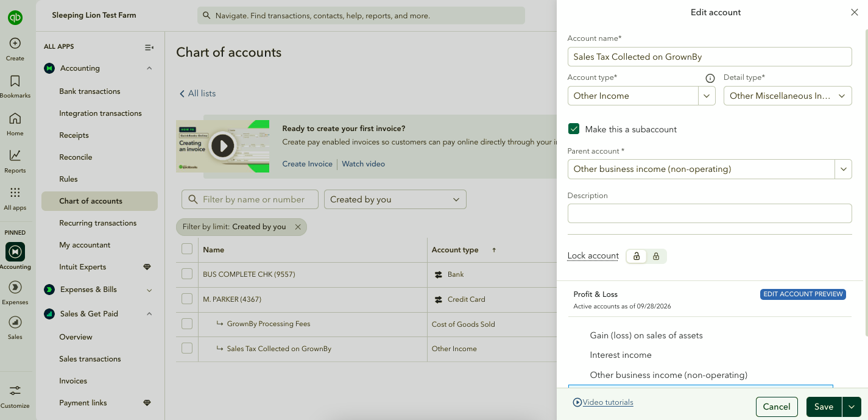Click the search magnifier in top bar
The width and height of the screenshot is (868, 420).
coord(206,16)
